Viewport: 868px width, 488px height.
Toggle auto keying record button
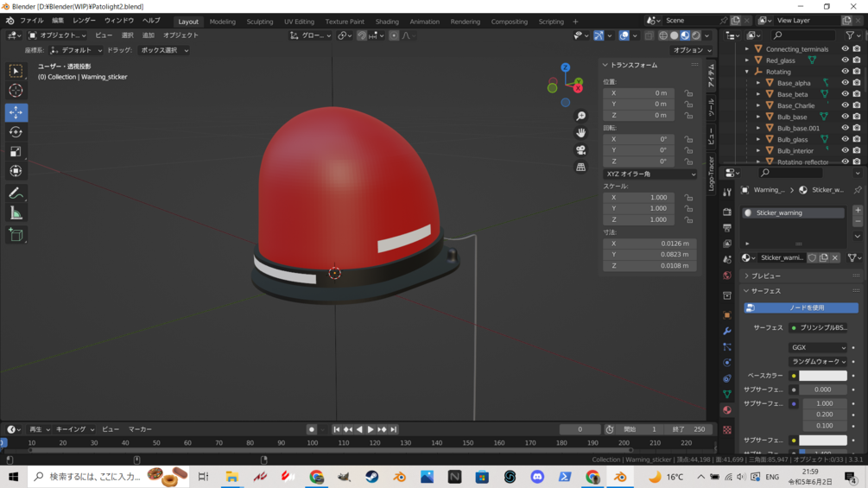tap(312, 429)
